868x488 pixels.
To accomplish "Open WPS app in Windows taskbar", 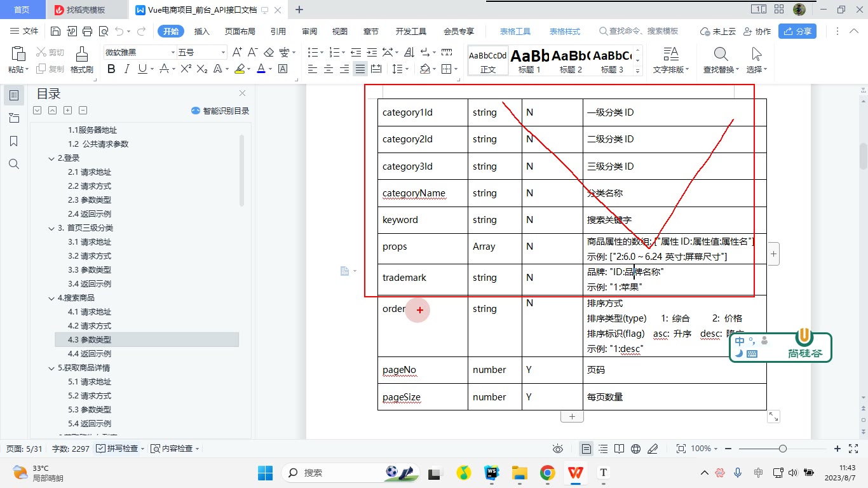I will (576, 473).
